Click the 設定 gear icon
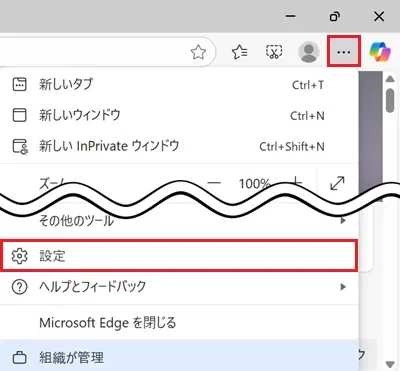Viewport: 400px width, 371px height. [20, 256]
